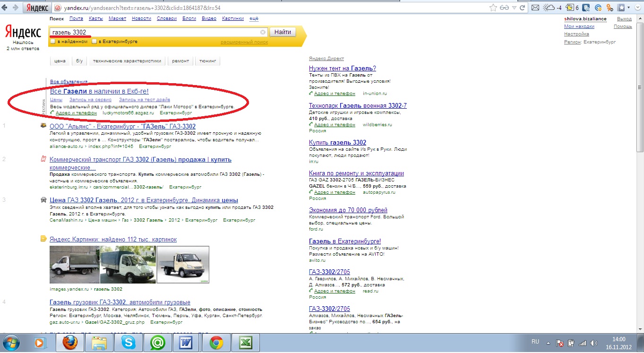Click the clock extension icon showing 6
This screenshot has width=644, height=353.
pyautogui.click(x=573, y=8)
